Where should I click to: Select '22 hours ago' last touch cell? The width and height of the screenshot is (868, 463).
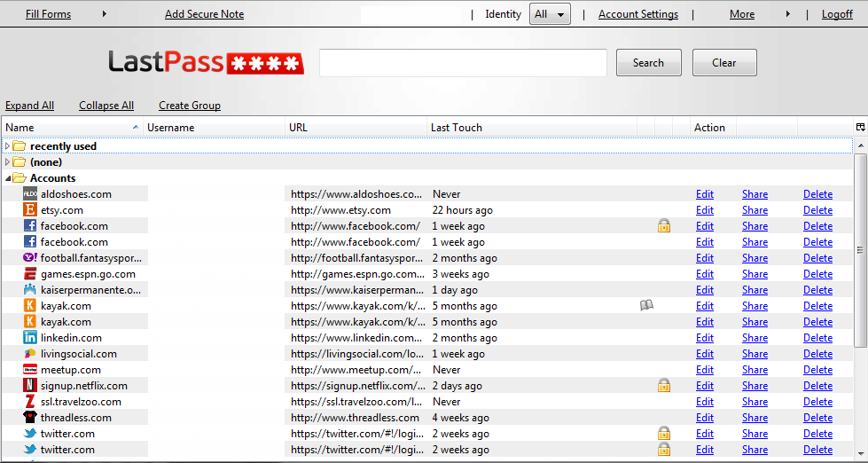coord(463,210)
